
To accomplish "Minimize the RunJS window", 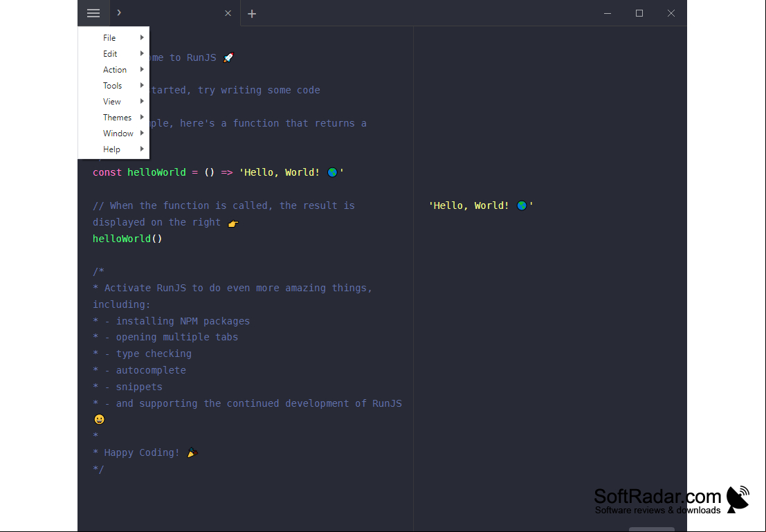I will (608, 13).
